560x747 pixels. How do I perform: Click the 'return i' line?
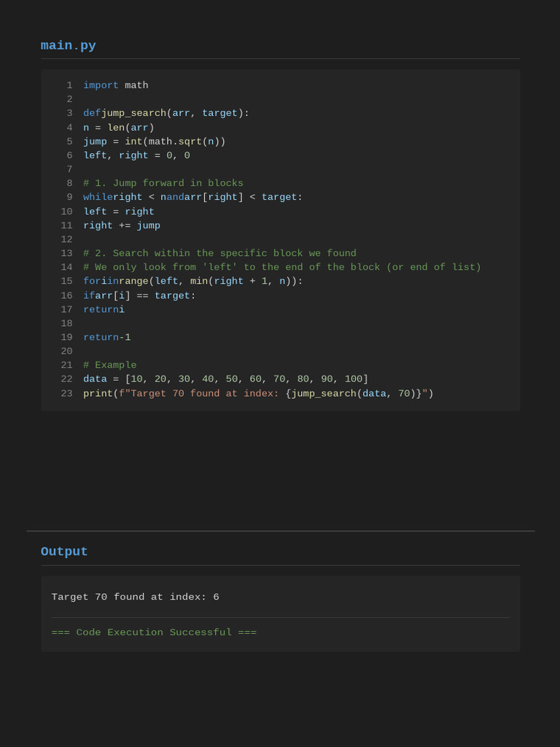104,309
